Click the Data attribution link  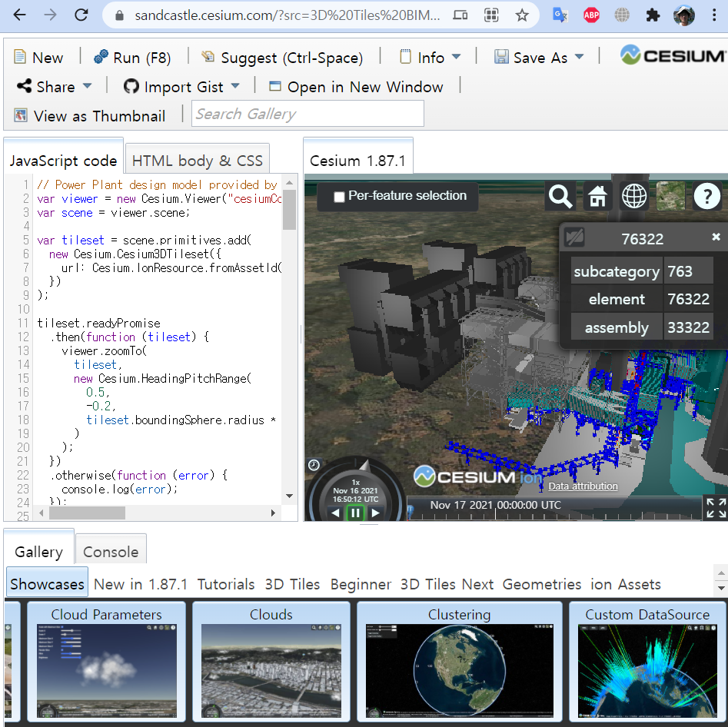pos(583,486)
